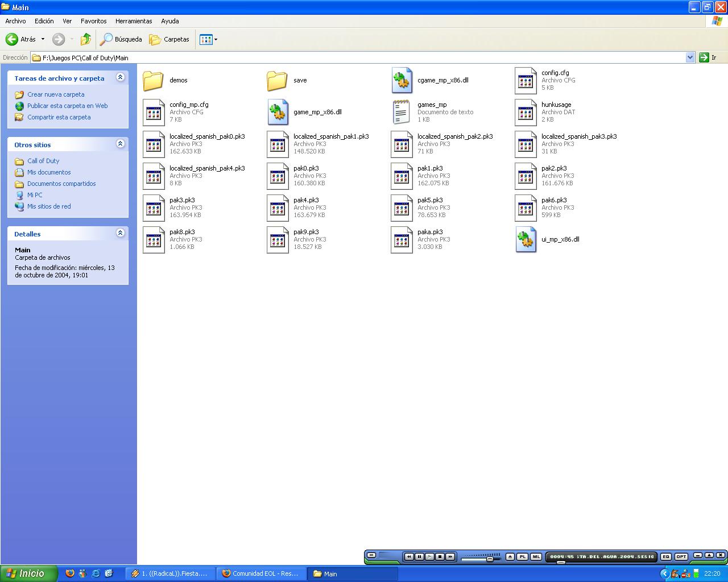728x582 pixels.
Task: Select the pak4.pk3 file icon
Action: [x=278, y=208]
